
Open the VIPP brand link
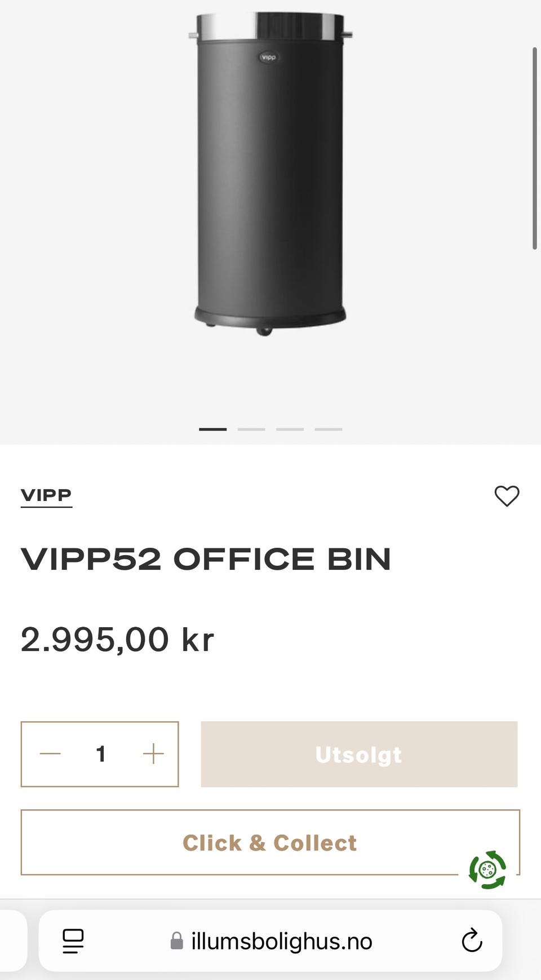coord(46,496)
